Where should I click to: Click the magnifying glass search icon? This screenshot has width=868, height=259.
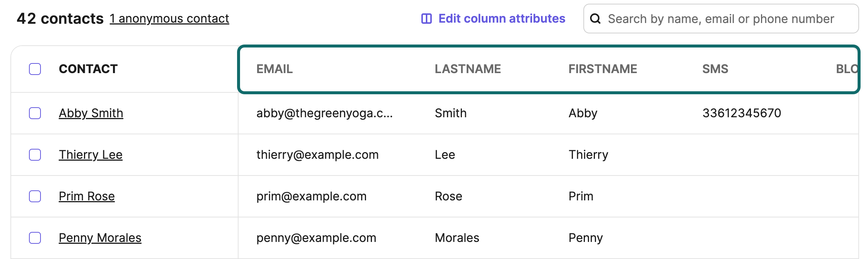[595, 19]
